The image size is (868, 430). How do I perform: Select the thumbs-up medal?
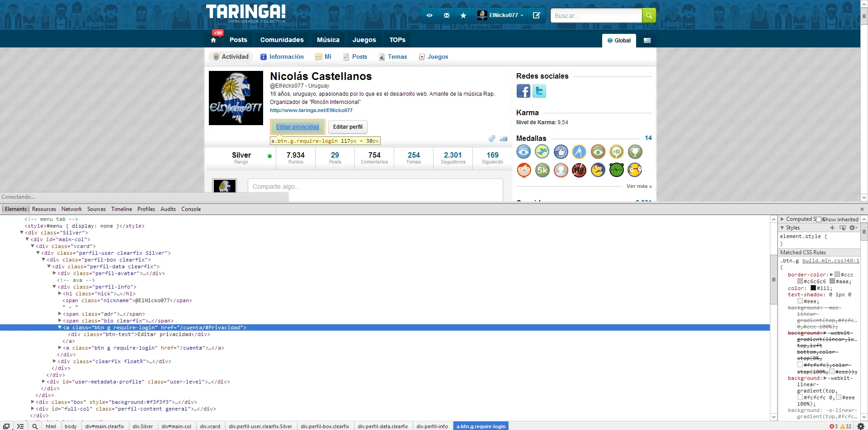click(561, 152)
